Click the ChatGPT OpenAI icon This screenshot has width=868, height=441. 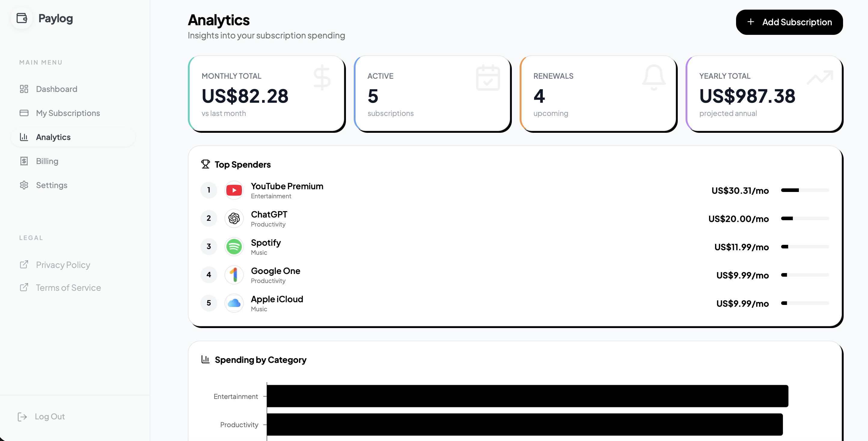coord(234,218)
